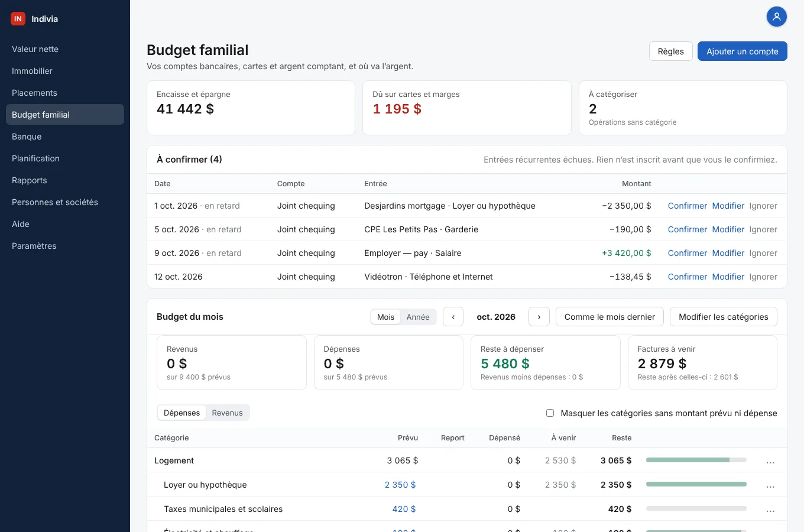Screen dimensions: 804x532
Task: Confirm the Vidéotron entry
Action: [688, 277]
